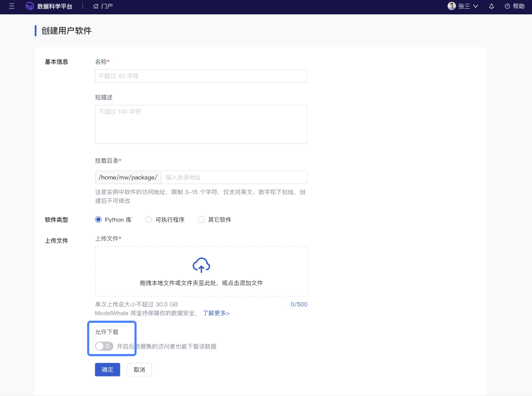Click the 取消 button

[139, 370]
